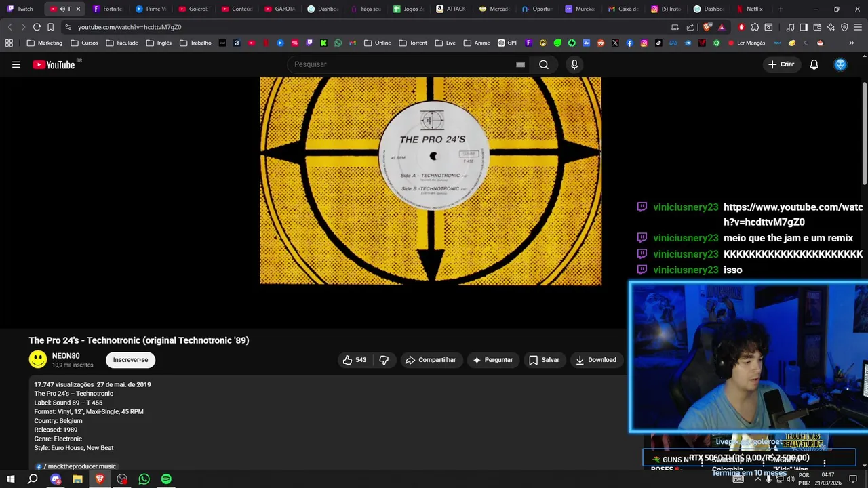Click the Perguntar ask button
The image size is (868, 488).
[x=493, y=360]
